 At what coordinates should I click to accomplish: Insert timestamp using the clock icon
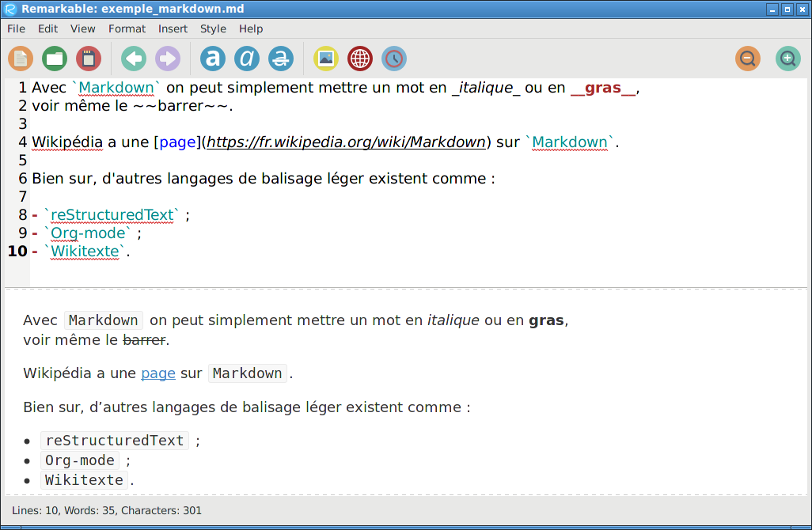(394, 59)
